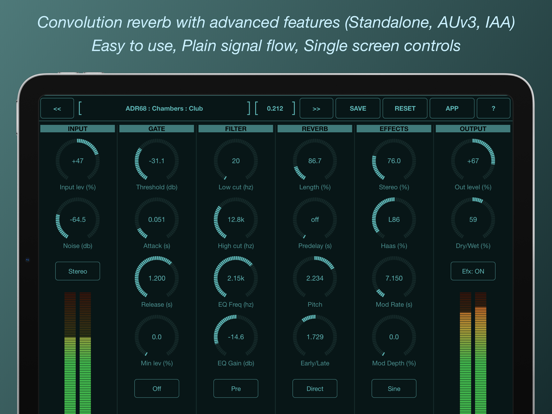Image resolution: width=552 pixels, height=414 pixels.
Task: Switch the Sine modulation waveform button
Action: [394, 389]
